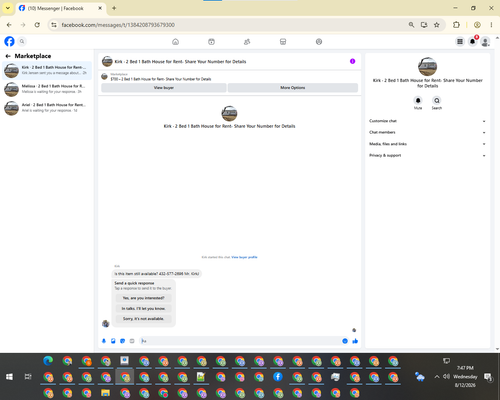Click the More Options button
Screen dimensions: 500x400
point(293,88)
